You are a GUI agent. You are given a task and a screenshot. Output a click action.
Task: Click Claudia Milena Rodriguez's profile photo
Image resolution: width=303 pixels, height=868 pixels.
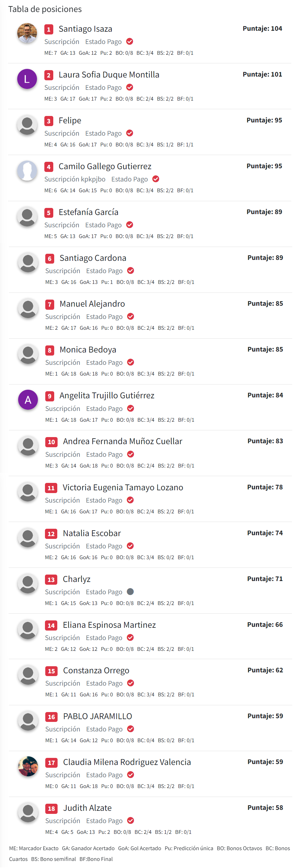[28, 766]
